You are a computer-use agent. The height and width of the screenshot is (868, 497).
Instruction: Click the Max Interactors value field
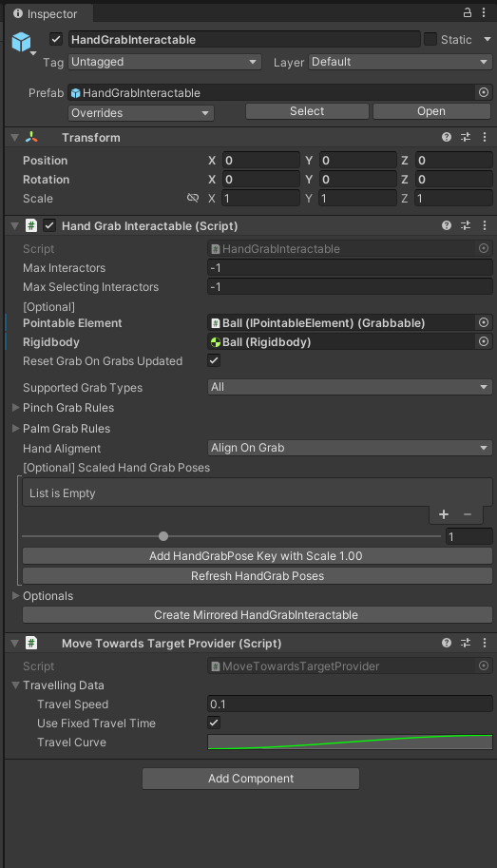(350, 268)
